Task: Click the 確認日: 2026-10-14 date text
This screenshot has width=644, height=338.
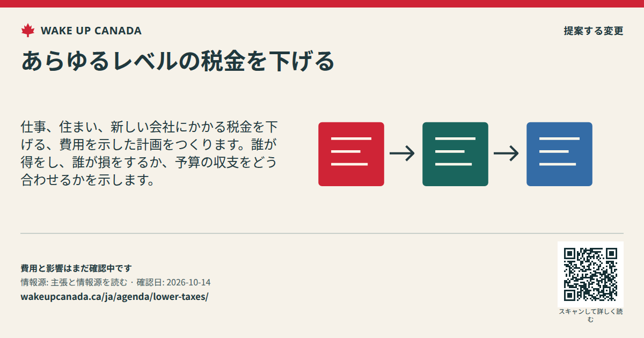Action: tap(173, 282)
